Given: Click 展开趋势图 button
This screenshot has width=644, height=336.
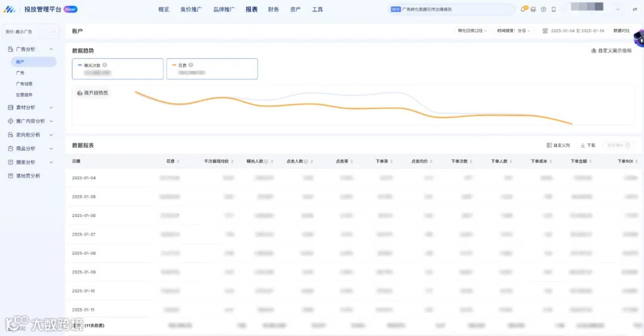Looking at the screenshot, I should 93,93.
